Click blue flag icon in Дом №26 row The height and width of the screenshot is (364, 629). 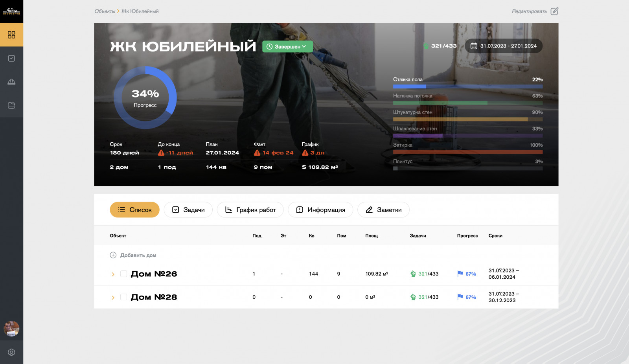(460, 274)
